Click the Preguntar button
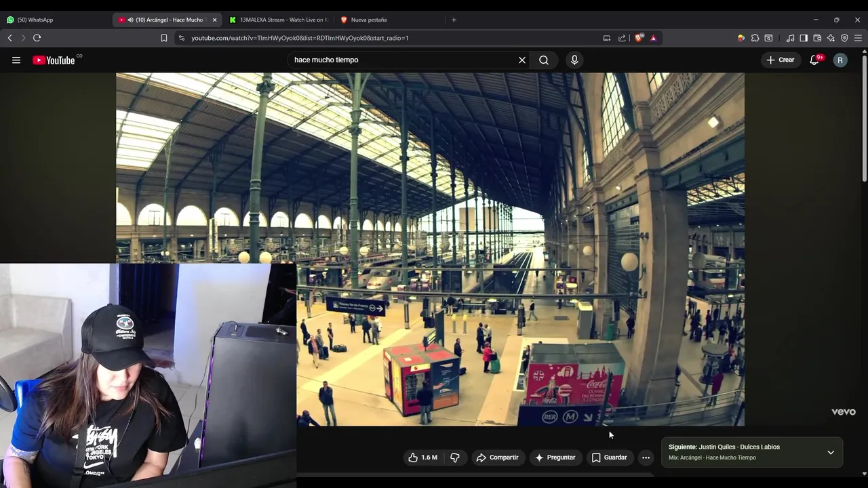Screen dimensions: 868x488 555,457
